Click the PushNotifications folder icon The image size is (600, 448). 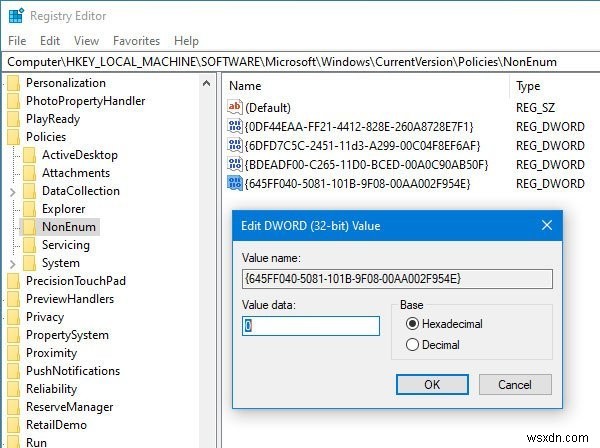coord(13,371)
